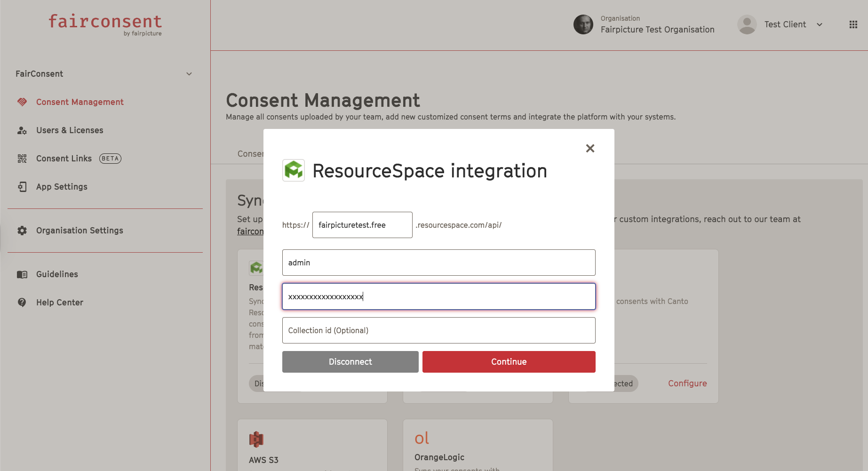This screenshot has height=471, width=868.
Task: Click the BETA badge
Action: 110,159
